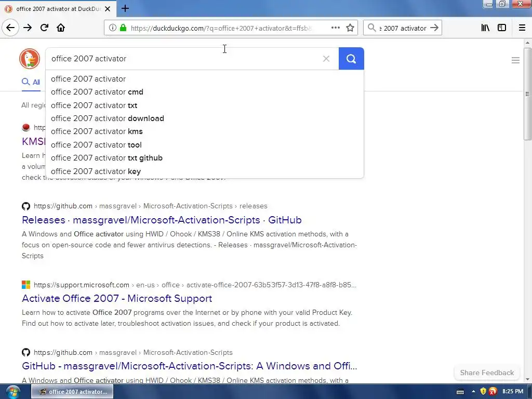
Task: Click the GitHub favicon of Releases result
Action: (x=26, y=206)
